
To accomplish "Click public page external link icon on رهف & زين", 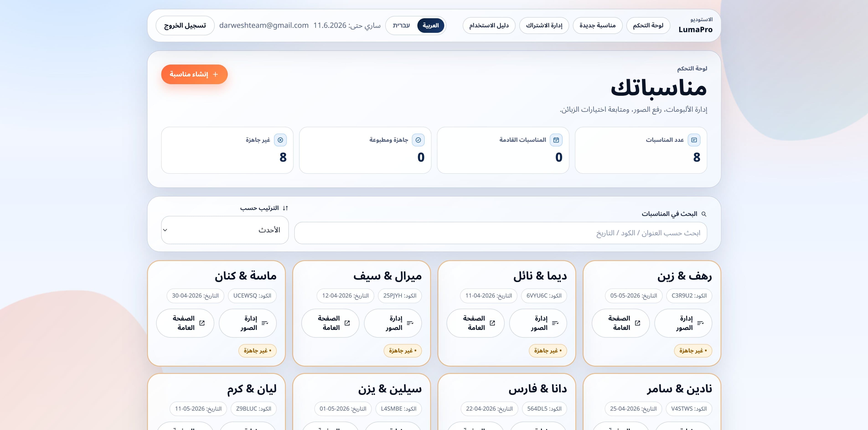I will tap(638, 323).
